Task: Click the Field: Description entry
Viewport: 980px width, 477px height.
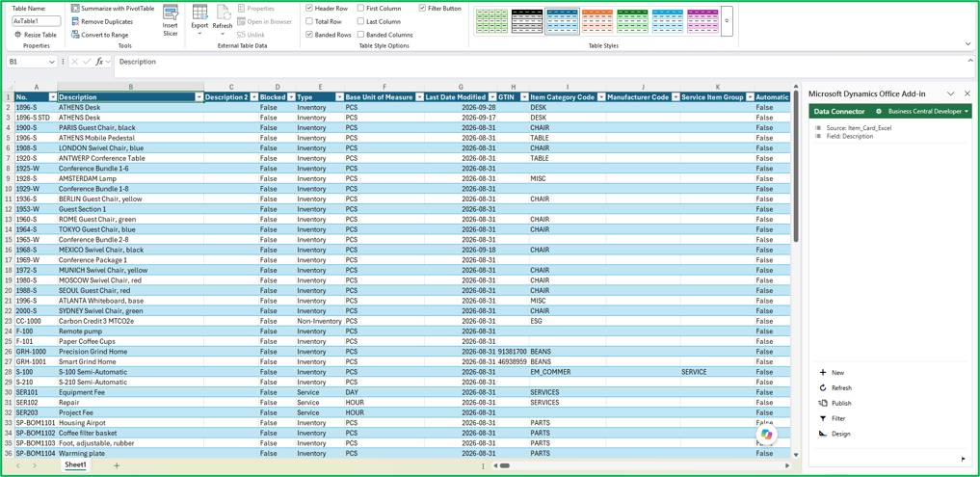Action: (849, 136)
